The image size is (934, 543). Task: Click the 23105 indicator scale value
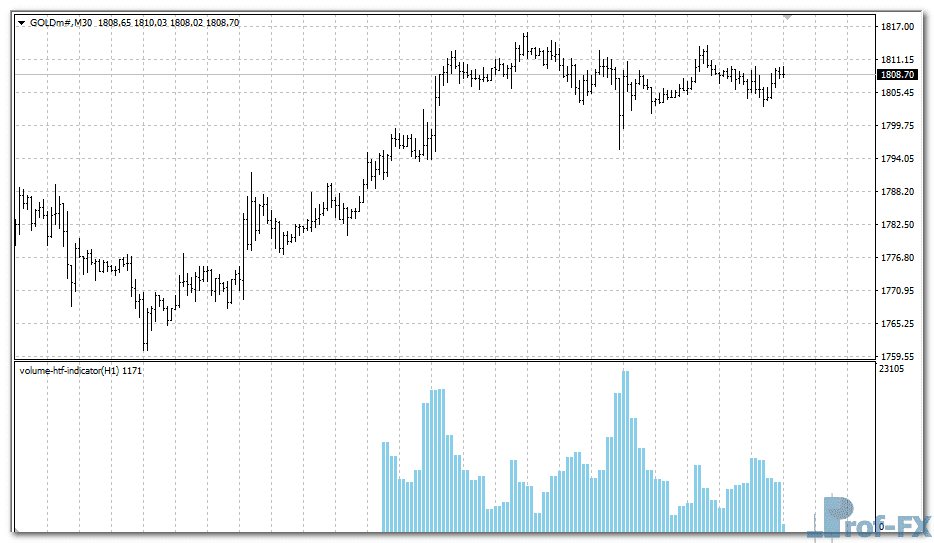click(891, 370)
